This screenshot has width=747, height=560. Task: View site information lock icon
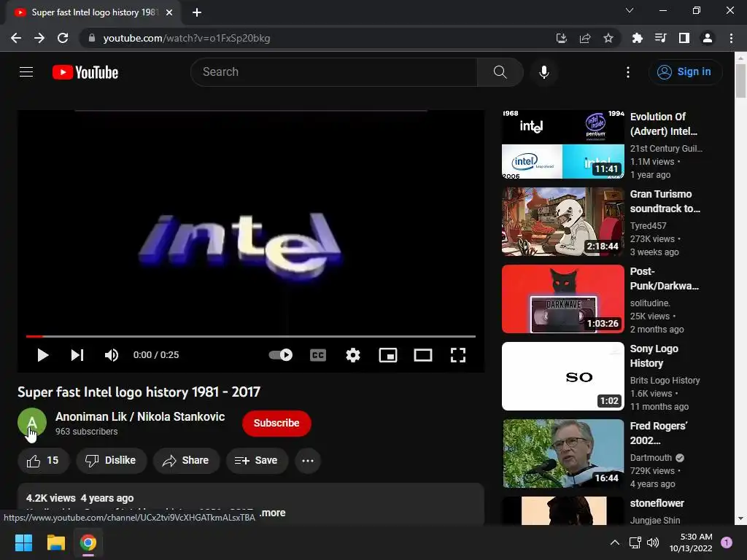point(92,38)
